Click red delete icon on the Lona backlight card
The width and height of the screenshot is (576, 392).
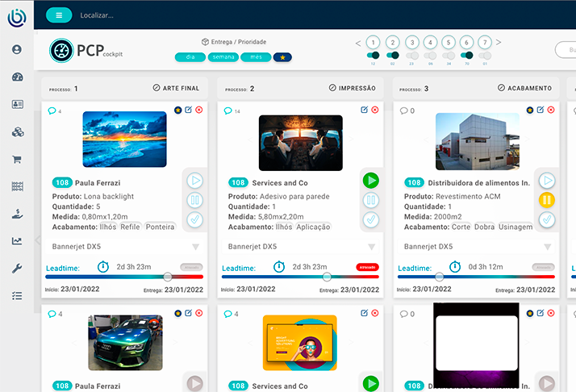199,110
